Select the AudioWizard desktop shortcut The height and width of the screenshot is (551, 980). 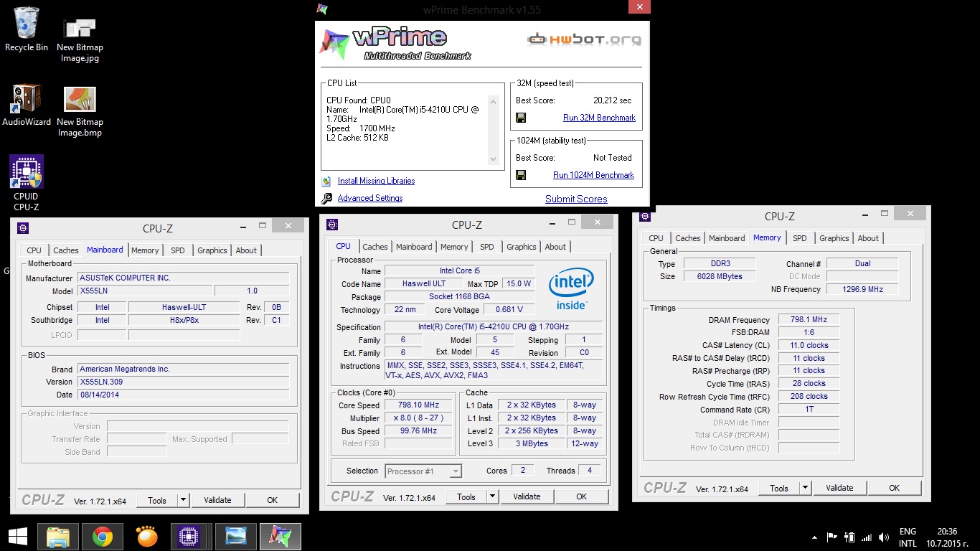(27, 106)
